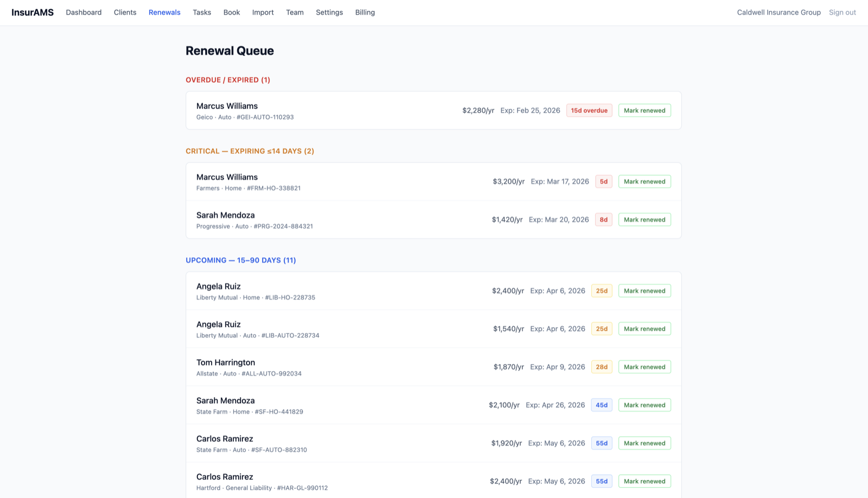Click the 15d overdue badge
868x498 pixels.
click(589, 110)
